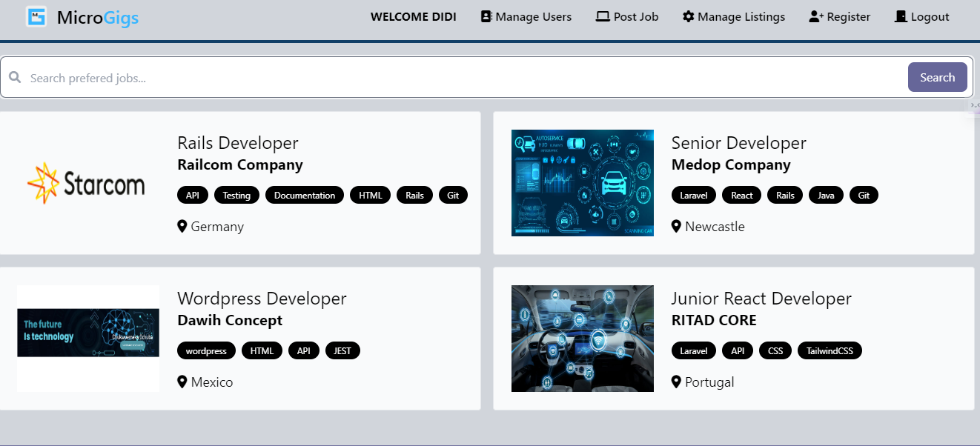
Task: Select the API tag on Junior React Developer
Action: (x=738, y=351)
